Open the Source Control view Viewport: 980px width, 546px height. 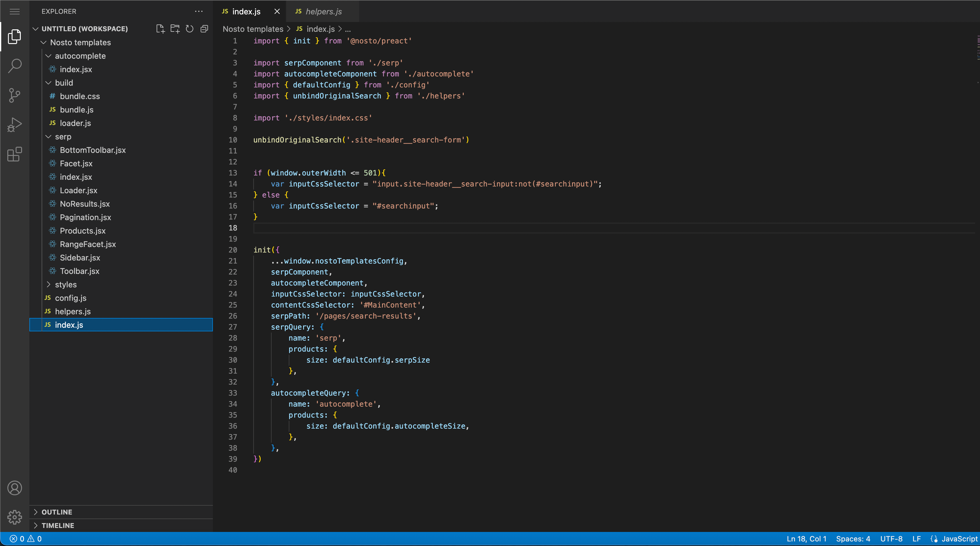(x=14, y=95)
